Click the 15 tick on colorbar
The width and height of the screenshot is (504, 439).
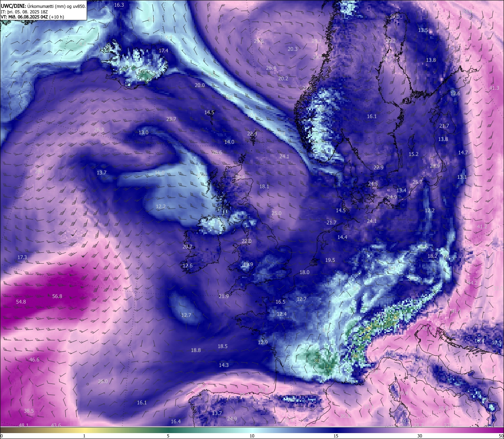tap(336, 436)
